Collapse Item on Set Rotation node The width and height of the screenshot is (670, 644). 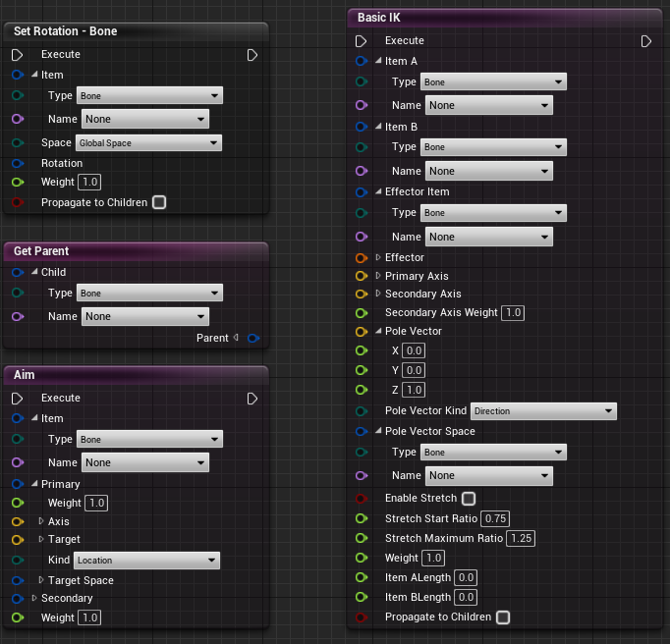pos(34,75)
